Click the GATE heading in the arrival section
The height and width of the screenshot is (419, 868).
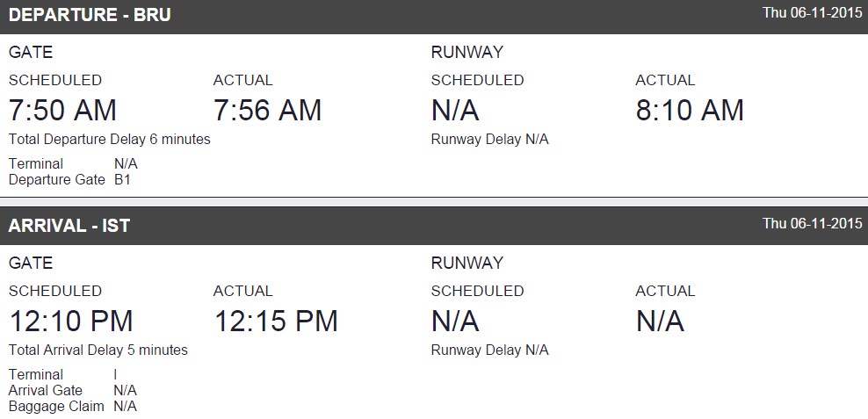(31, 263)
